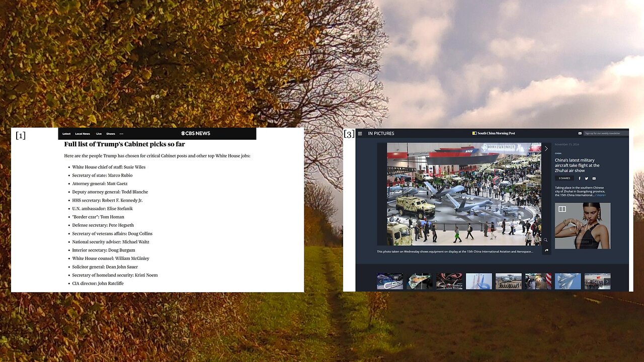The height and width of the screenshot is (362, 644).
Task: Click the Todd Blanche list entry
Action: pyautogui.click(x=110, y=192)
